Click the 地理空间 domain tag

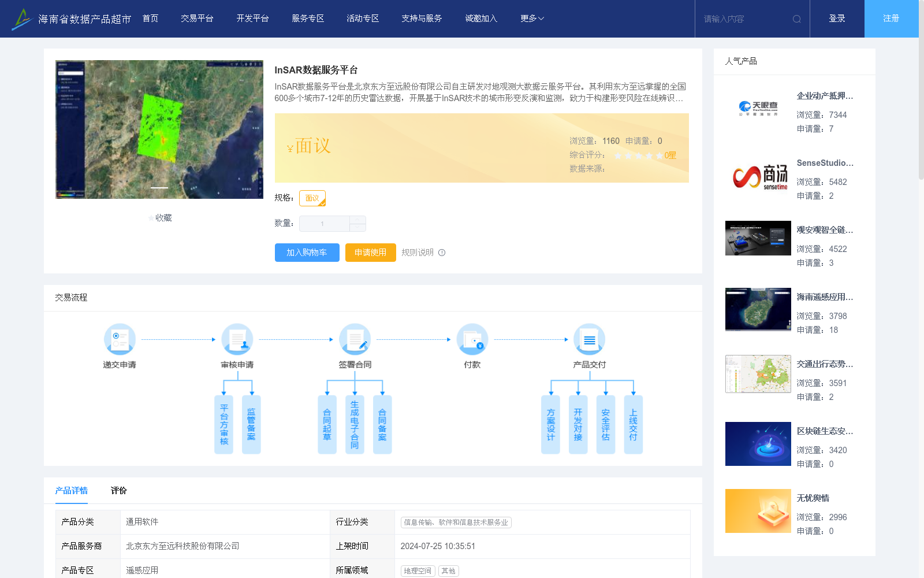[418, 571]
